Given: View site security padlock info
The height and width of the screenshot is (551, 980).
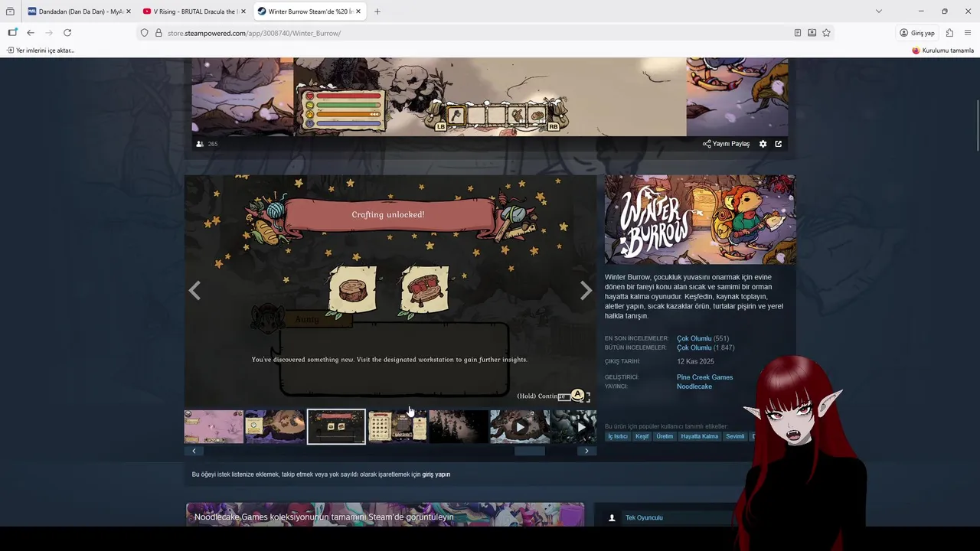Looking at the screenshot, I should (x=158, y=33).
